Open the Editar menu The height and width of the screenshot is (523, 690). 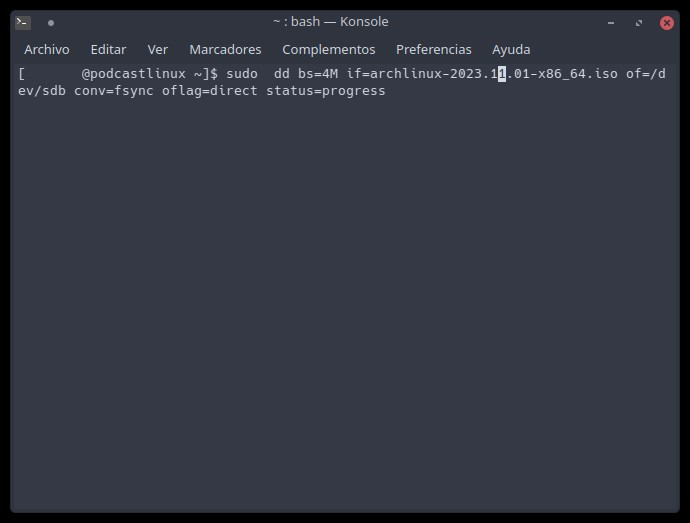click(108, 49)
